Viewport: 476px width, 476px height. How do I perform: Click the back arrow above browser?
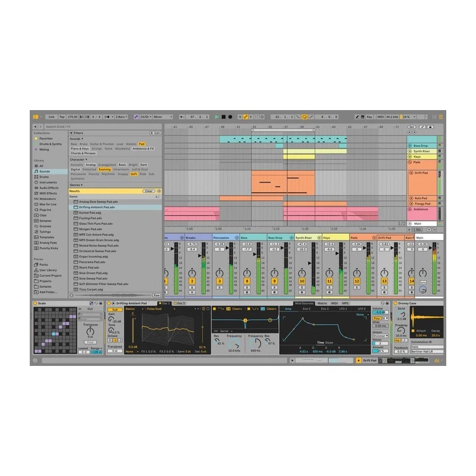coord(36,127)
